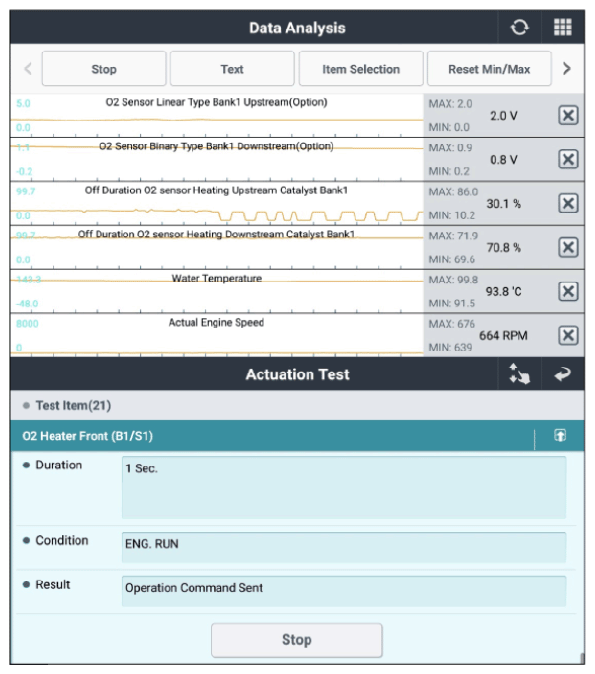Remove O2 Sensor Binary Type Downstream graph
Viewport: 595px width, 674px height.
tap(568, 159)
